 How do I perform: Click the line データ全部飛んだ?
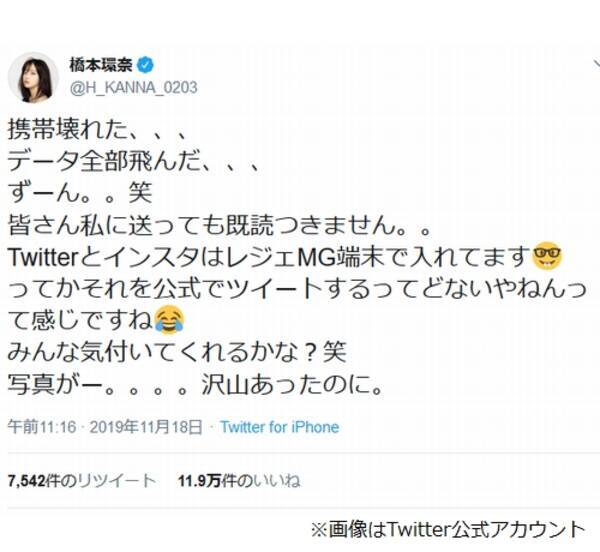tap(135, 161)
